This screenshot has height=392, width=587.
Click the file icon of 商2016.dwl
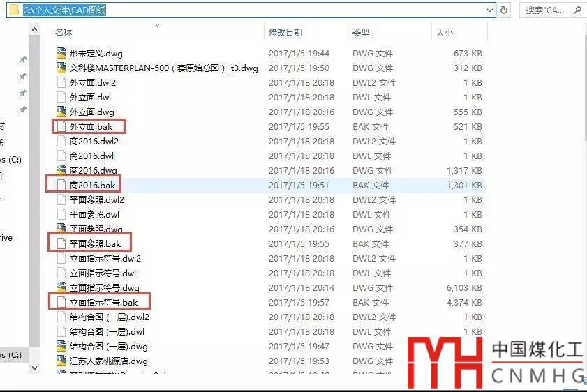coord(61,156)
